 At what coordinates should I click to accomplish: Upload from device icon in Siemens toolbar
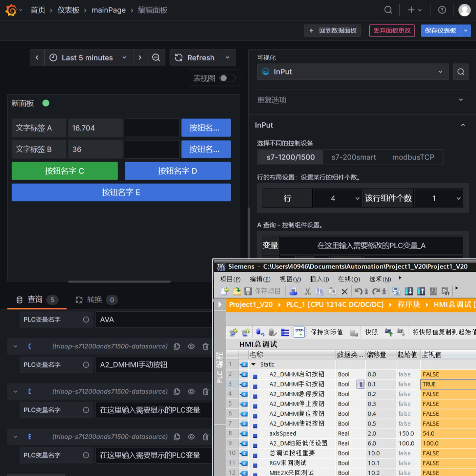(421, 291)
